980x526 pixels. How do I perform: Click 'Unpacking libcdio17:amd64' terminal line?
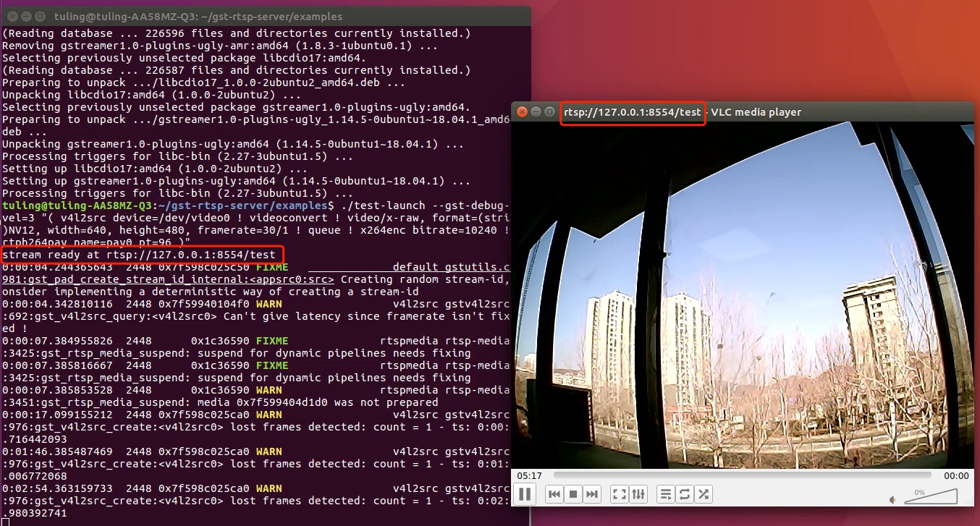click(x=151, y=95)
